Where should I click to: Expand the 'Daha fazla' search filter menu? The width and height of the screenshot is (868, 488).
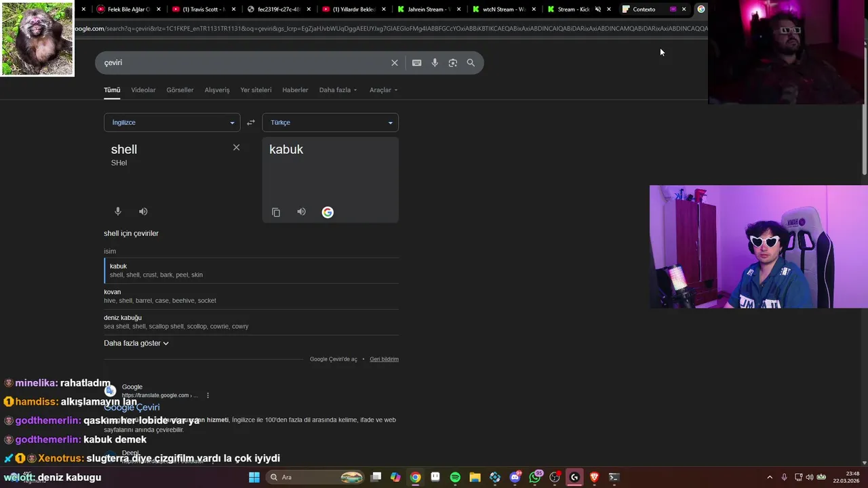[338, 90]
